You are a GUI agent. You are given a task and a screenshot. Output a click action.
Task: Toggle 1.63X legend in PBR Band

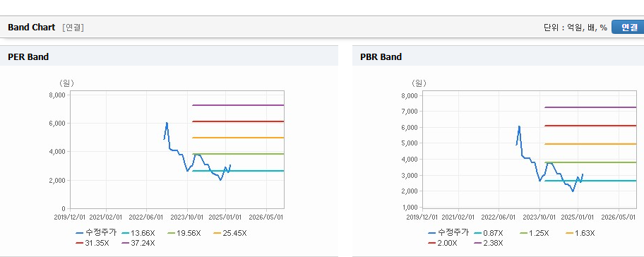(x=580, y=233)
